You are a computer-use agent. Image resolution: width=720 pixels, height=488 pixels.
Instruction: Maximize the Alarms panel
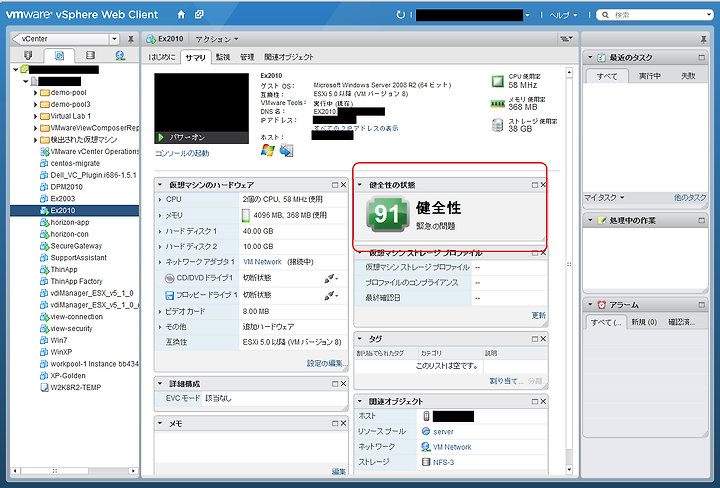click(x=701, y=305)
